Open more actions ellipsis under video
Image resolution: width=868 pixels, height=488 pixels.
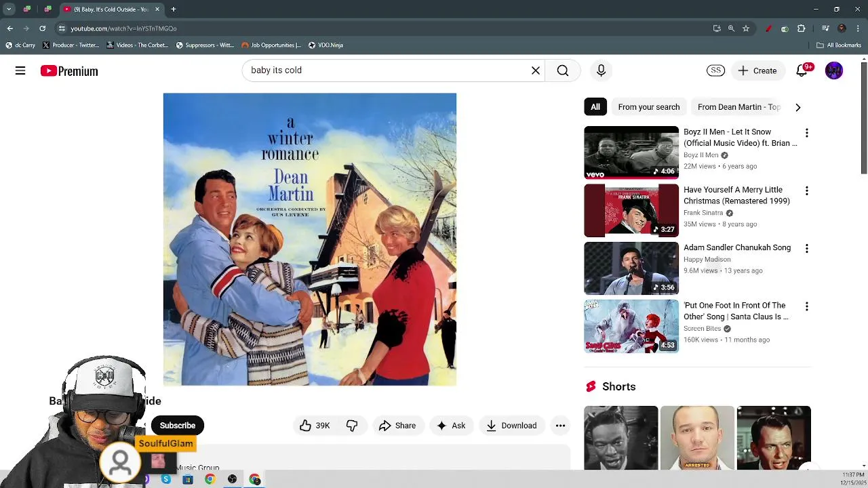tap(560, 426)
